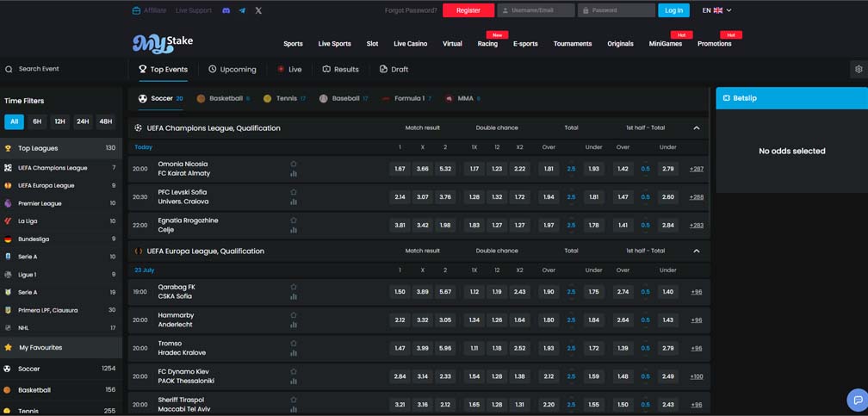
Task: Select the Formula 1 sport tab
Action: point(406,98)
